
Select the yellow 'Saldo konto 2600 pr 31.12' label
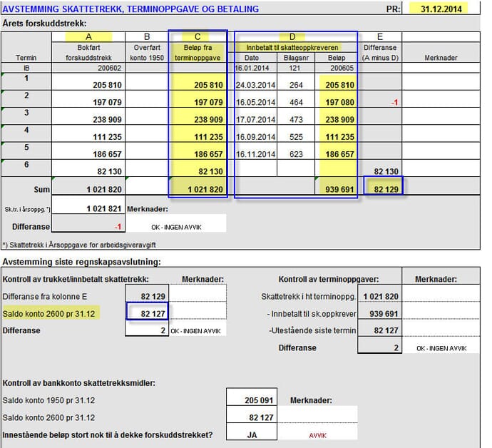[51, 312]
